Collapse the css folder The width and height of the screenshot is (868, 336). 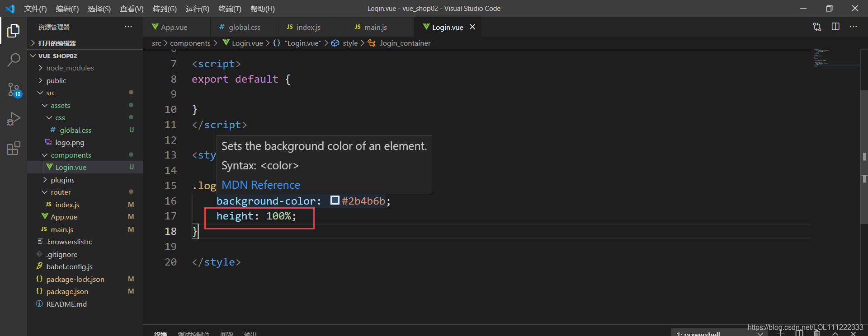pyautogui.click(x=85, y=117)
